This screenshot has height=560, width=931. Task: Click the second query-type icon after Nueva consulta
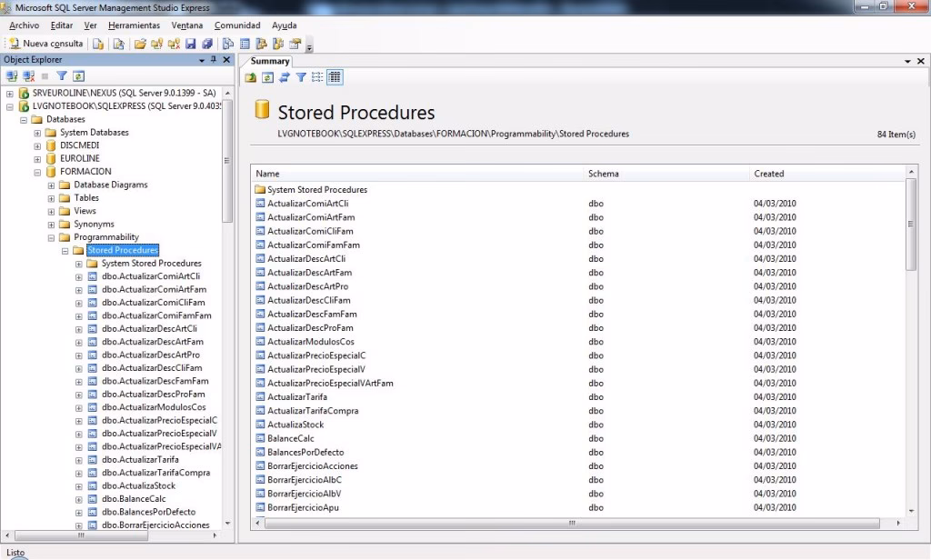tap(118, 44)
